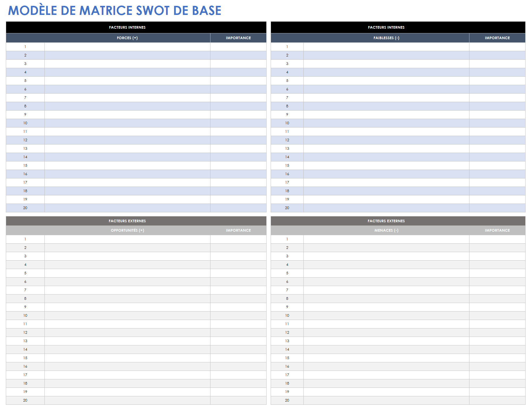
Task: Select row number 18 in the MENACES table
Action: coord(287,383)
